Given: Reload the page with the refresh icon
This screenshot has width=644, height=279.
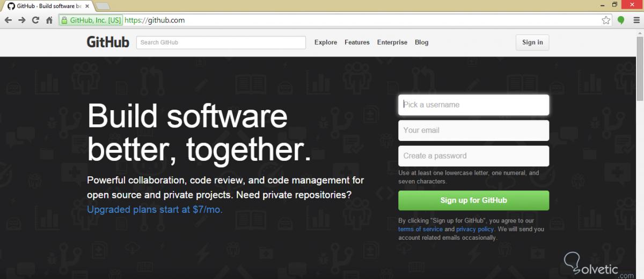Looking at the screenshot, I should coord(36,20).
